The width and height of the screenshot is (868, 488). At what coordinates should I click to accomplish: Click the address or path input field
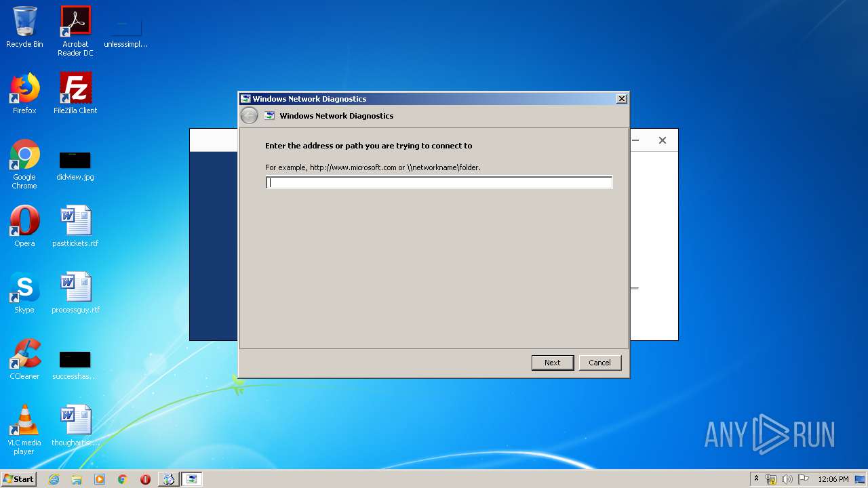coord(439,182)
